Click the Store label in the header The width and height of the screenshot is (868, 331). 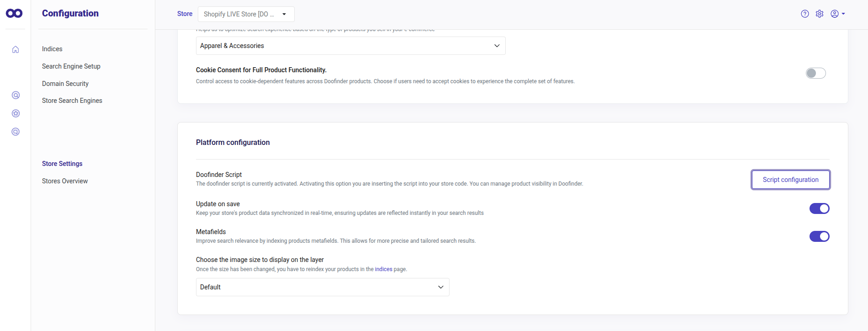pos(185,14)
